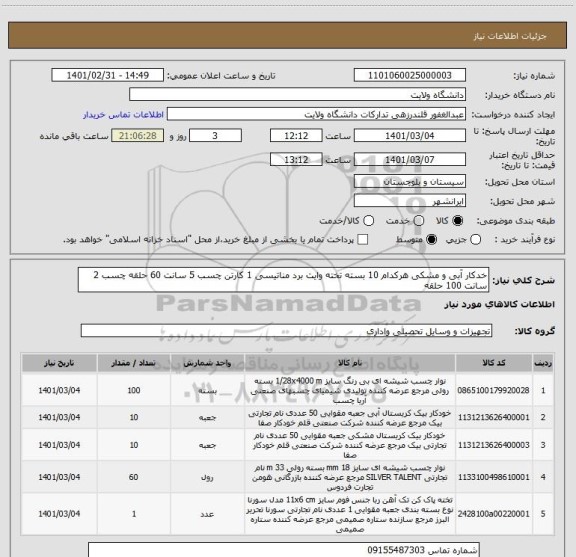Image resolution: width=576 pixels, height=557 pixels.
Task: Select product code 2428100a0220001
Action: click(493, 514)
